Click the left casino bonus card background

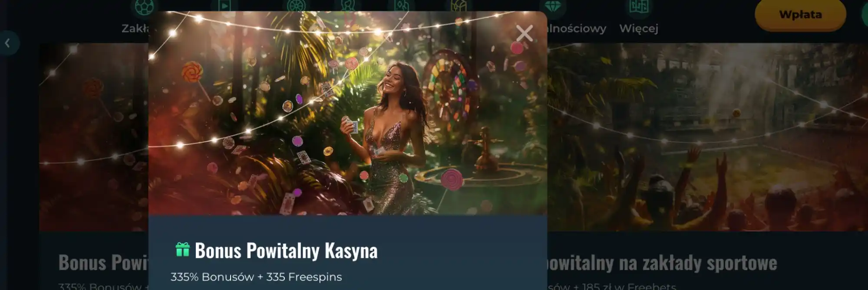94,165
